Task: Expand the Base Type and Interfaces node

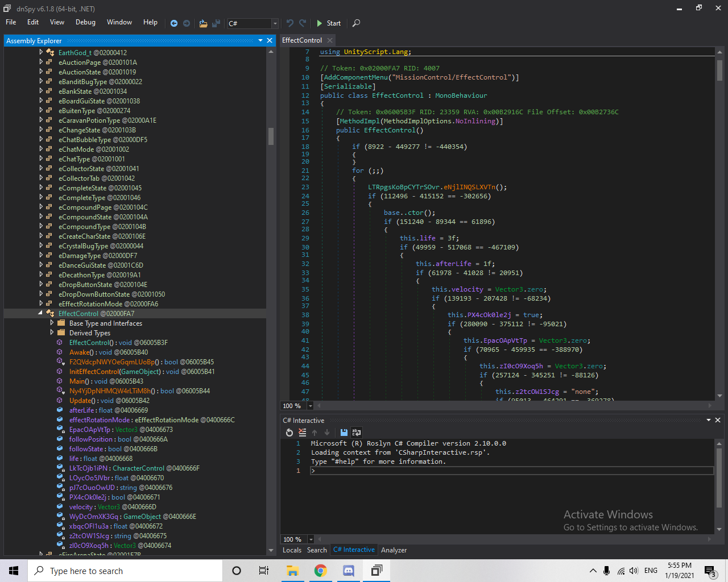Action: click(52, 323)
